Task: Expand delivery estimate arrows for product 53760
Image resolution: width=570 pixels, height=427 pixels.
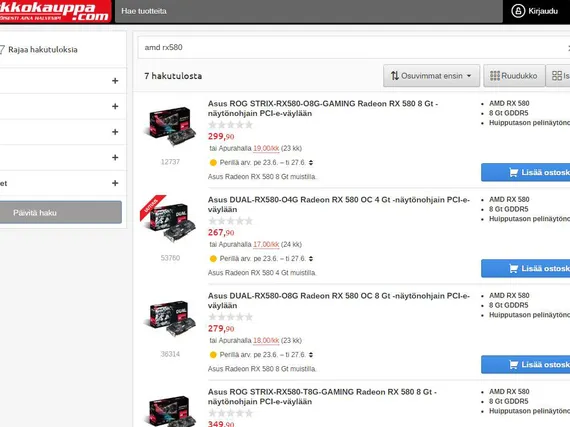Action: coord(311,259)
